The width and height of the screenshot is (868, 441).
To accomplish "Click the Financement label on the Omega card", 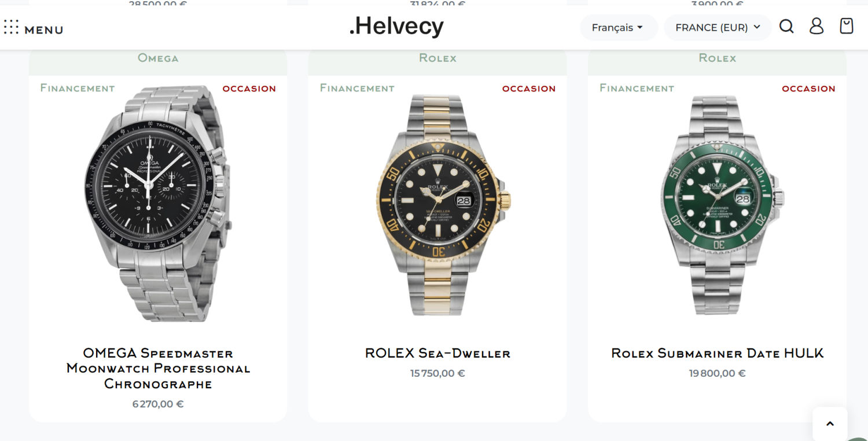I will pyautogui.click(x=77, y=88).
